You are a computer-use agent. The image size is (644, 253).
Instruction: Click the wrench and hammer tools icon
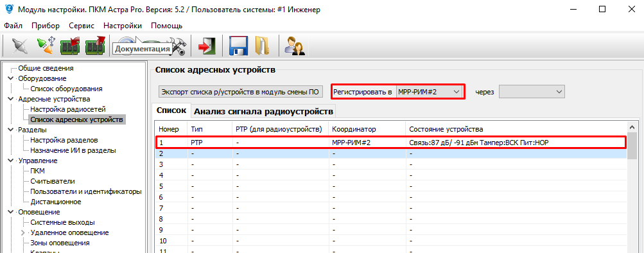point(180,46)
